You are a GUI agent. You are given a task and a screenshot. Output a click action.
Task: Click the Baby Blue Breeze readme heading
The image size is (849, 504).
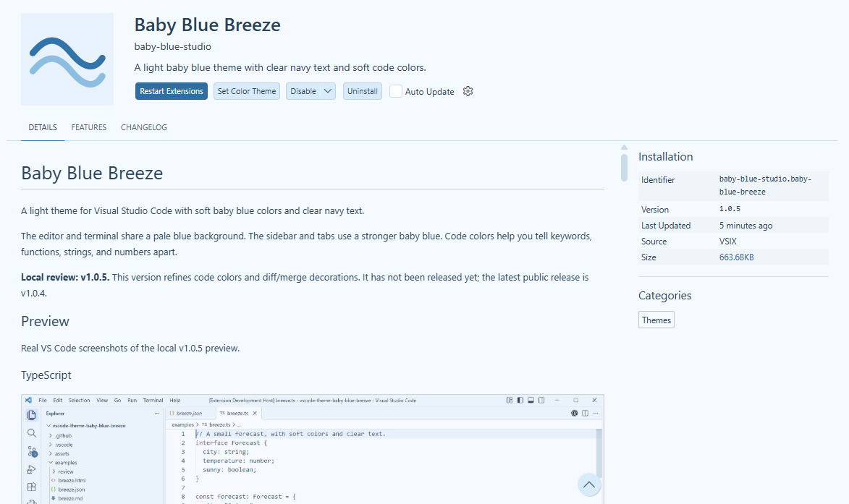point(92,173)
